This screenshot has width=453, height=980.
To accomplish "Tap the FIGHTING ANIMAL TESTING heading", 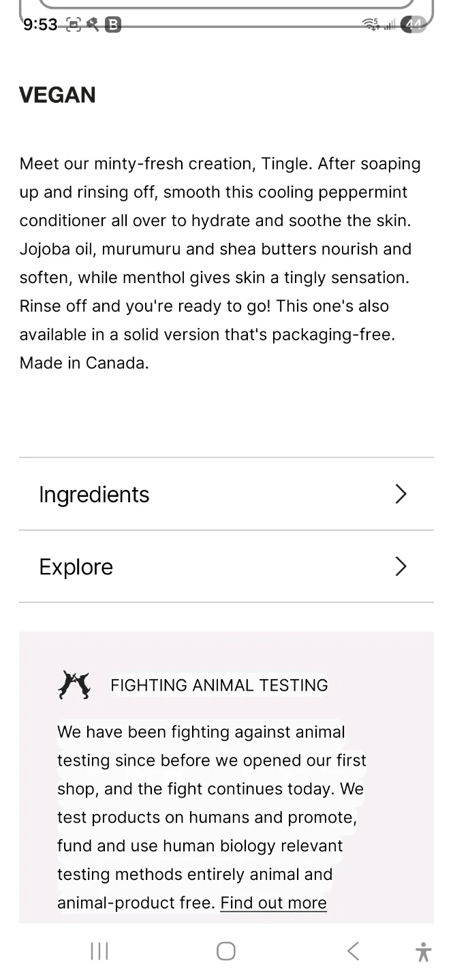I will [x=219, y=685].
